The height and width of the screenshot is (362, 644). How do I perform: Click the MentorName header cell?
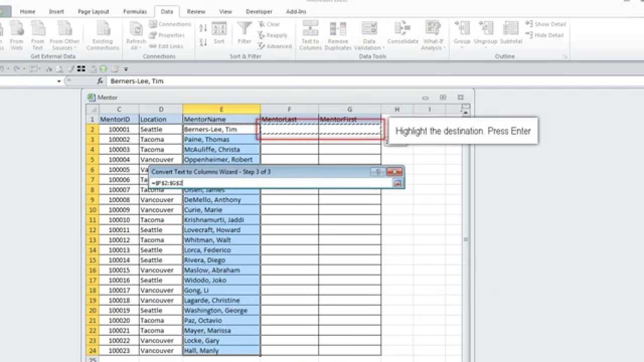pyautogui.click(x=221, y=119)
